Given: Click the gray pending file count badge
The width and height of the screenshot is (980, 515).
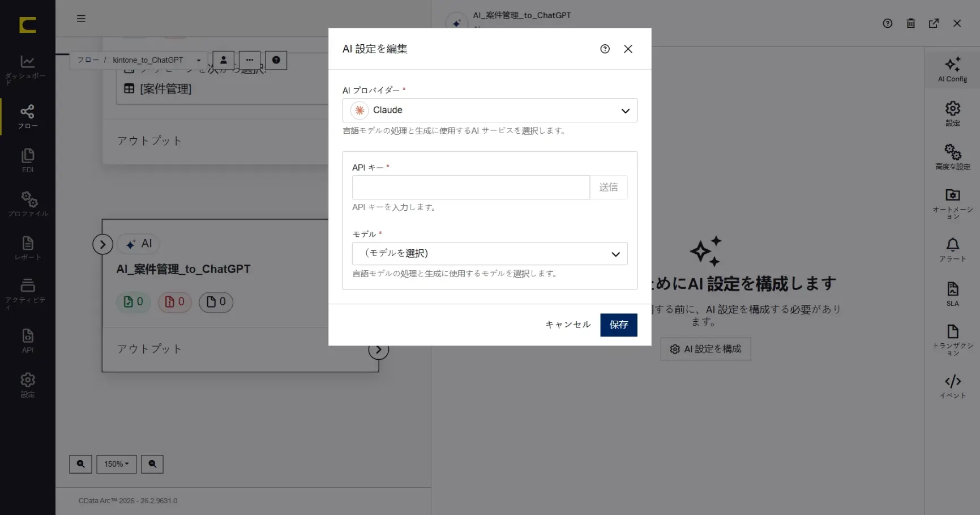Looking at the screenshot, I should tap(216, 302).
